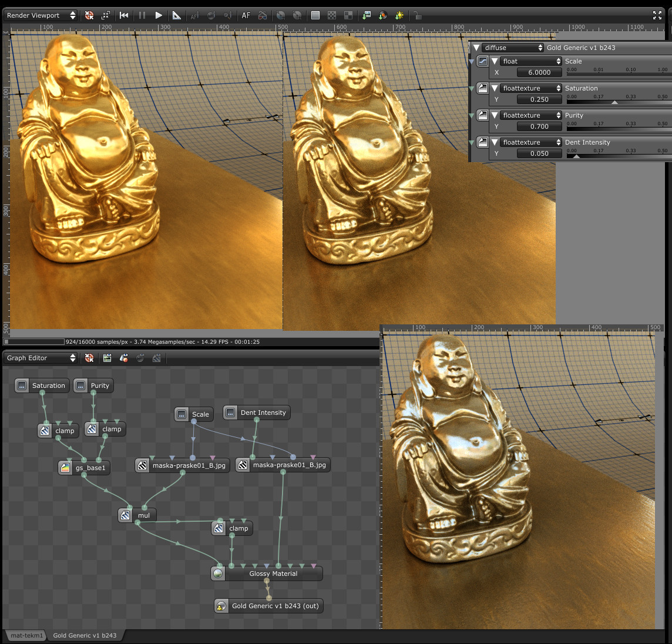Toggle the large checker background icon
The image size is (672, 644).
(348, 15)
